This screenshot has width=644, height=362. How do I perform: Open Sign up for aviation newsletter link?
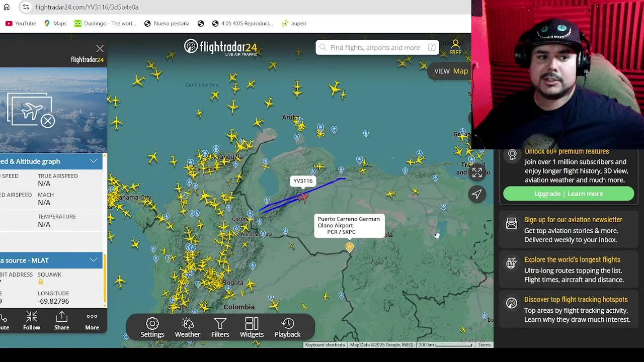point(573,220)
